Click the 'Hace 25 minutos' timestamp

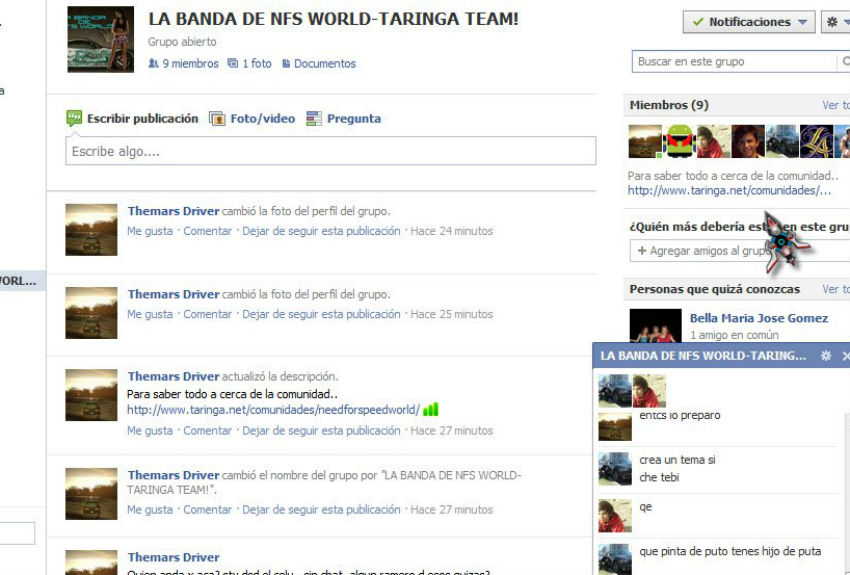coord(452,314)
